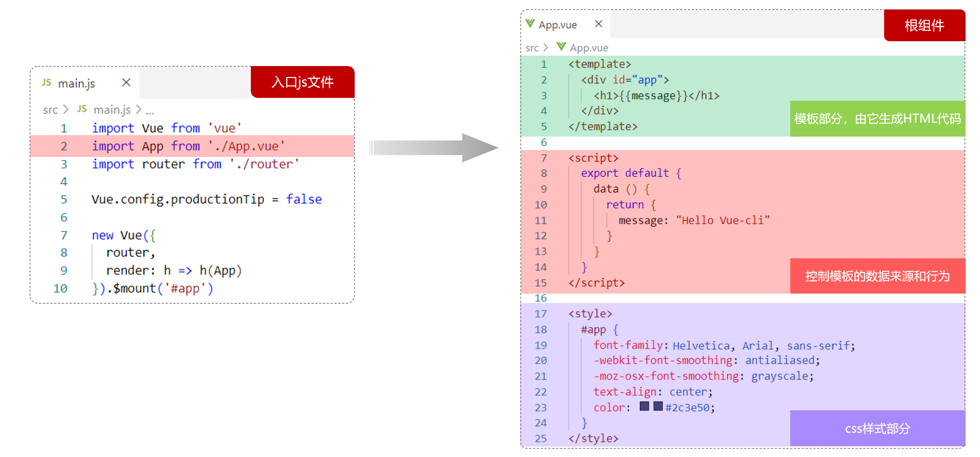Click line number 16 in App.vue
This screenshot has width=980, height=457.
[x=540, y=298]
